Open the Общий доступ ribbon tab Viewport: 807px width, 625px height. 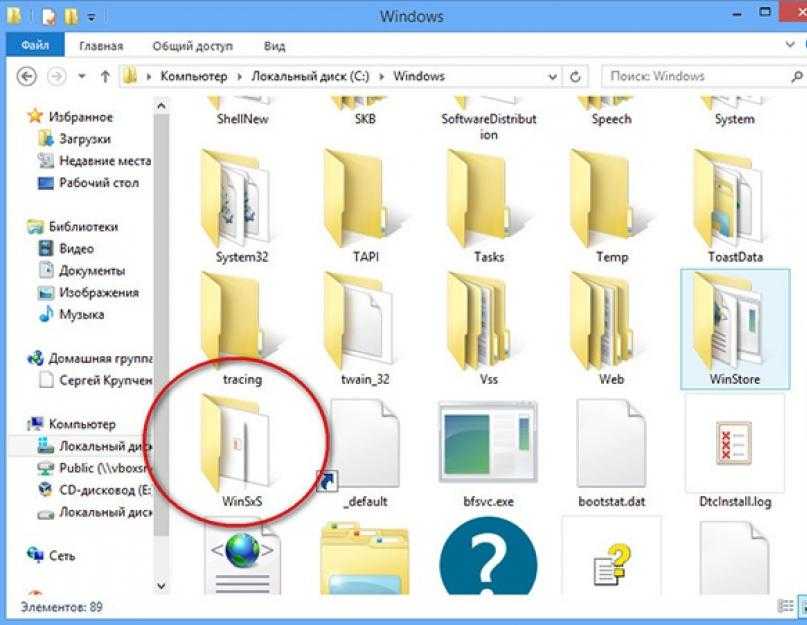point(192,46)
